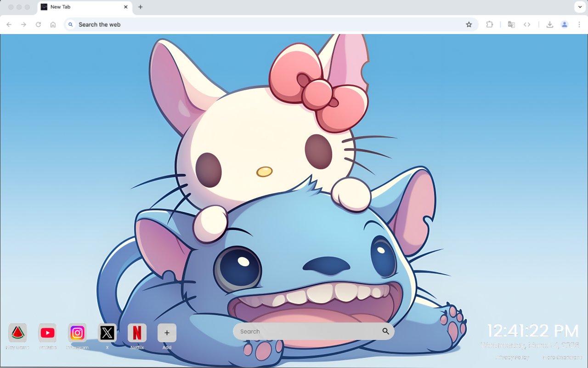Click the clock showing 12:41:22 PM
The height and width of the screenshot is (368, 588).
(x=533, y=331)
